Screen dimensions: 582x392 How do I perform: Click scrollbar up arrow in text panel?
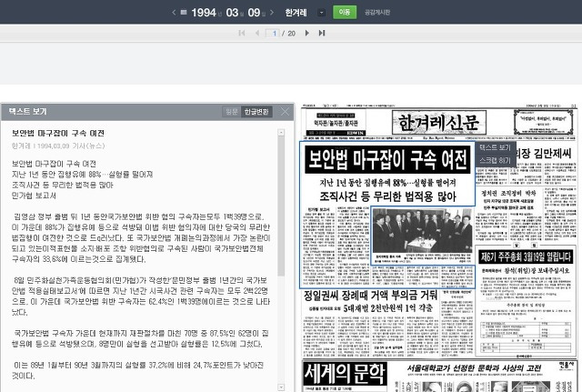281,133
